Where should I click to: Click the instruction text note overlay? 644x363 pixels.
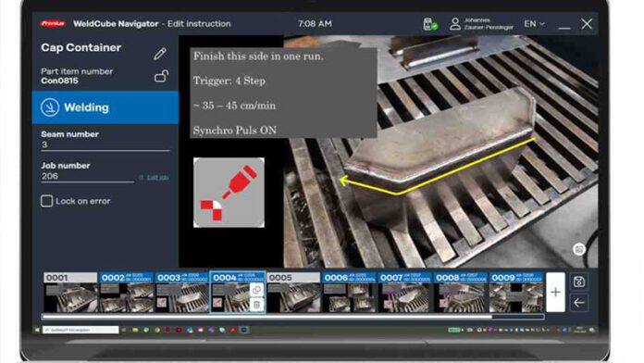point(283,93)
